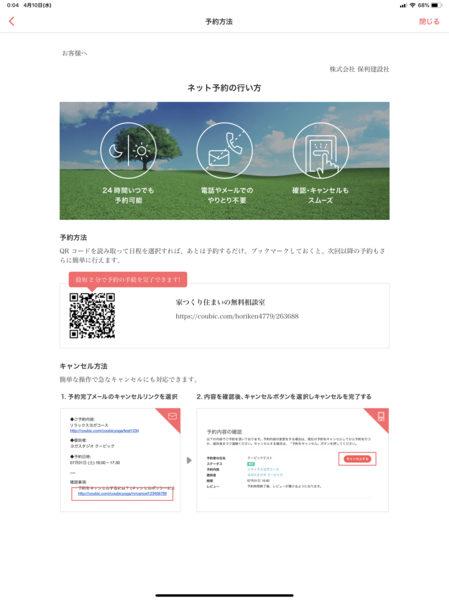Tap the touchscreen finger tap icon

tap(321, 150)
